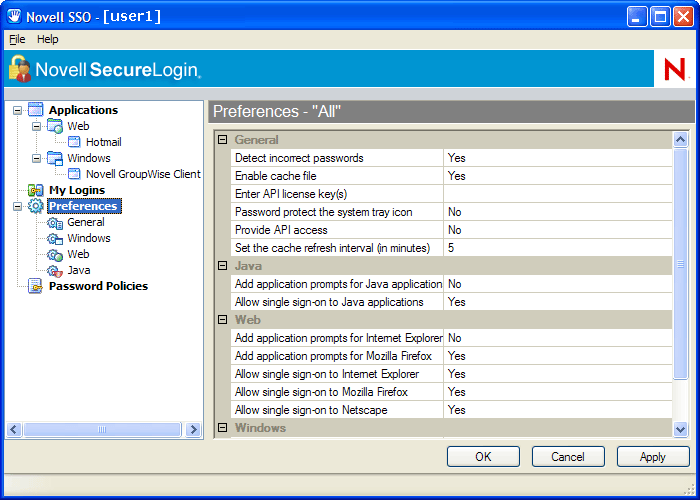700x500 pixels.
Task: Click the Enter API license key(s) value field
Action: click(x=557, y=194)
